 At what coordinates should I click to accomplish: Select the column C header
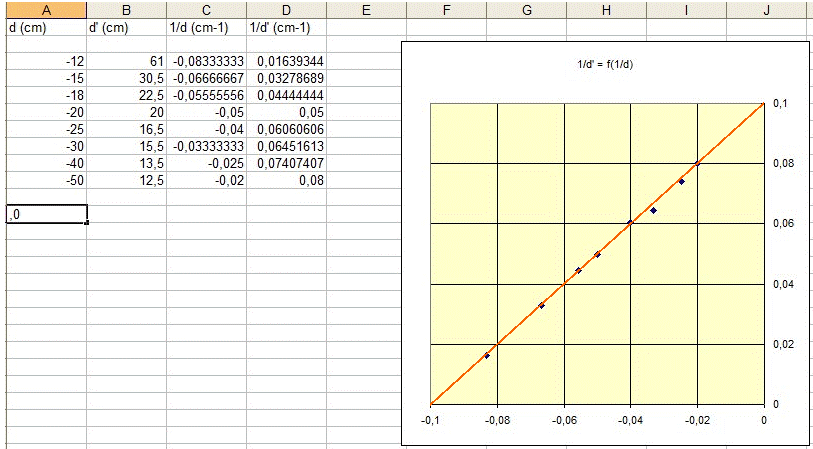click(205, 9)
